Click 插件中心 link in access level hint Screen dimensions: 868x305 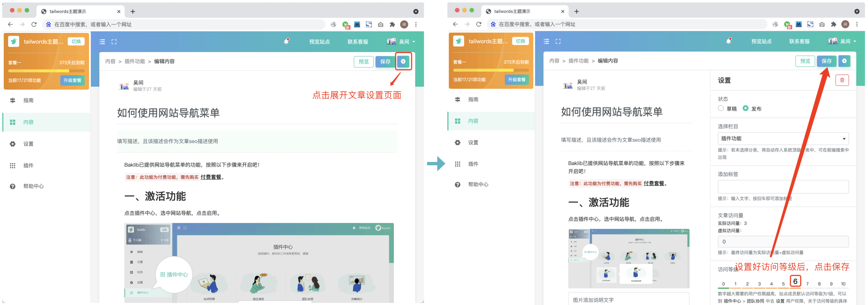732,301
